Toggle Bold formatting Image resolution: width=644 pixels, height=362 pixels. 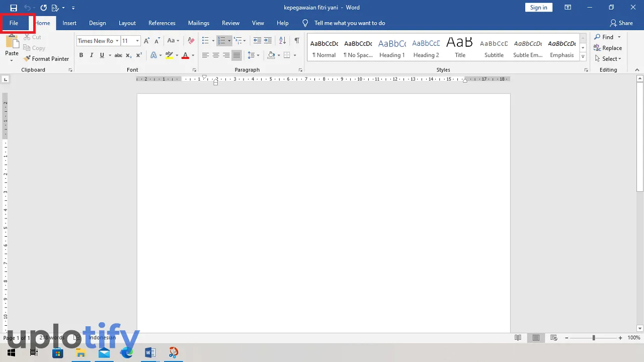tap(81, 55)
